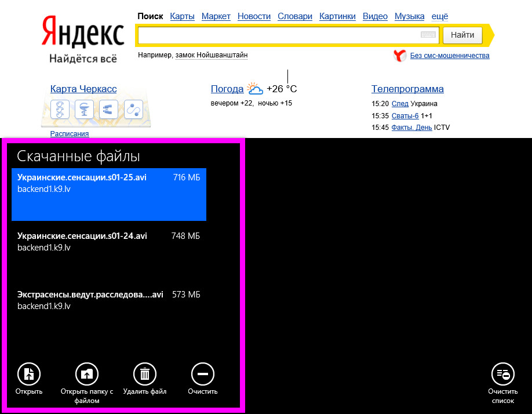
Task: Open the Факты. День TV link
Action: click(411, 127)
